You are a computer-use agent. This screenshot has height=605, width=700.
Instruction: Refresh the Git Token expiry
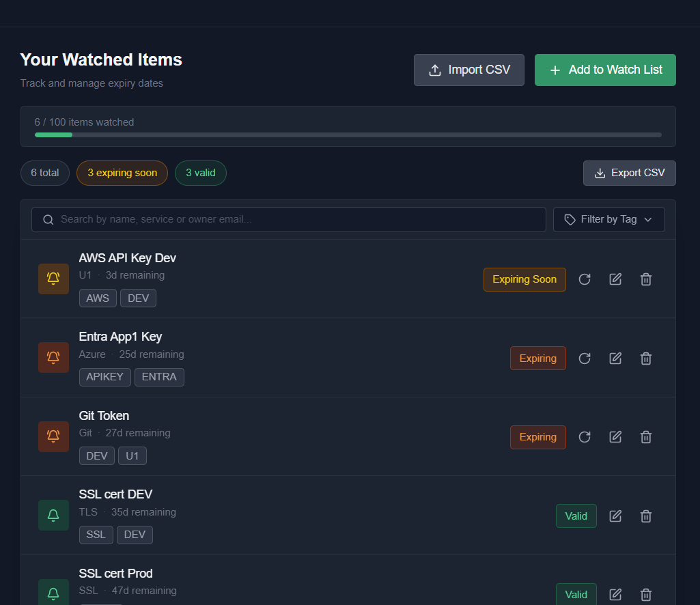click(x=584, y=436)
